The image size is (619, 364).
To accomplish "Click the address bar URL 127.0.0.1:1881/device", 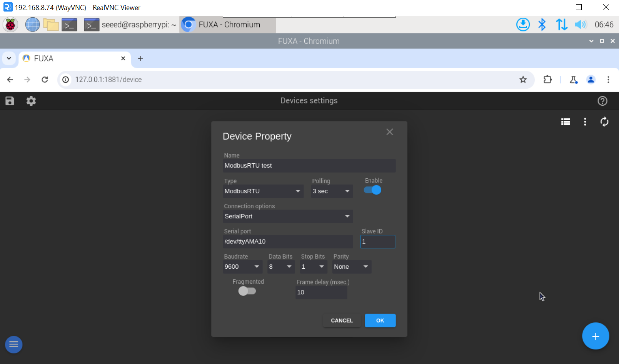I will click(108, 80).
